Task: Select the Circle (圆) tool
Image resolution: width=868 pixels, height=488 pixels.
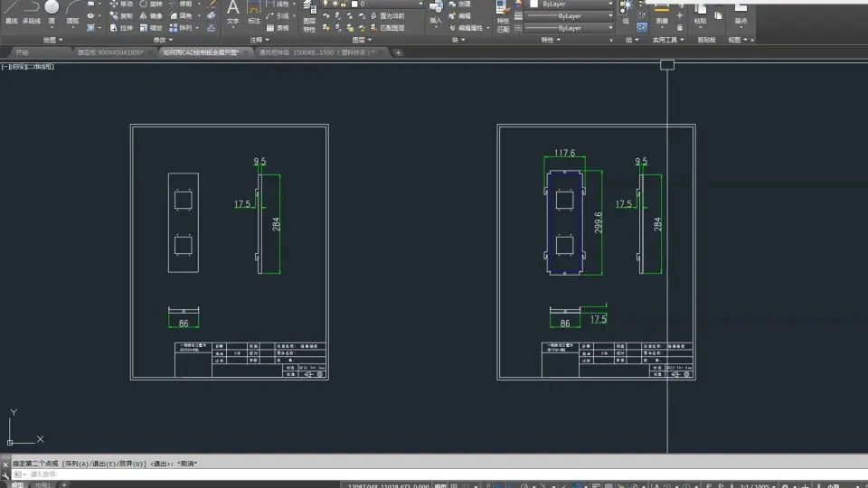Action: coord(52,12)
